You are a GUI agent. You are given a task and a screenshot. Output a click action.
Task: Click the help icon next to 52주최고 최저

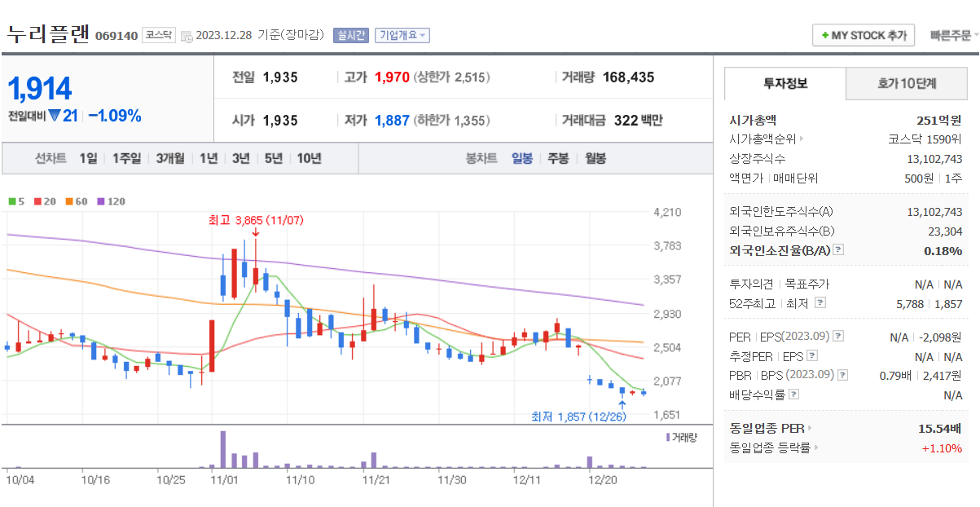(x=820, y=303)
